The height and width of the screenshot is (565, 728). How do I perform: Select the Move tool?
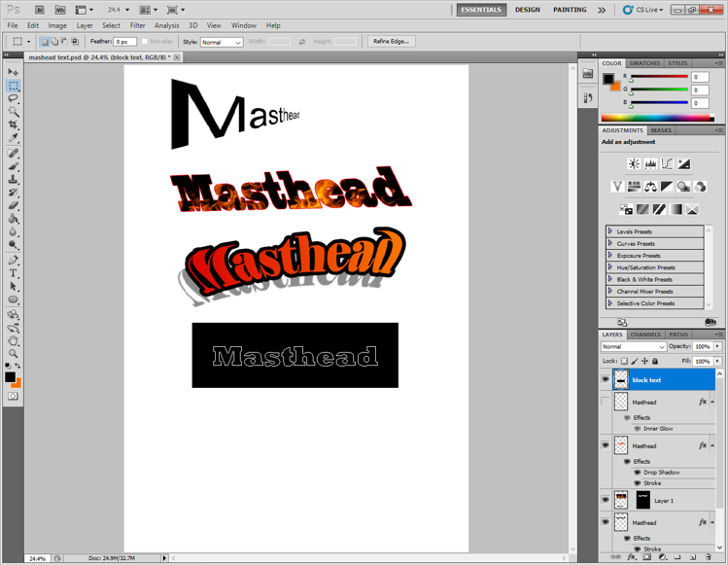pyautogui.click(x=13, y=72)
